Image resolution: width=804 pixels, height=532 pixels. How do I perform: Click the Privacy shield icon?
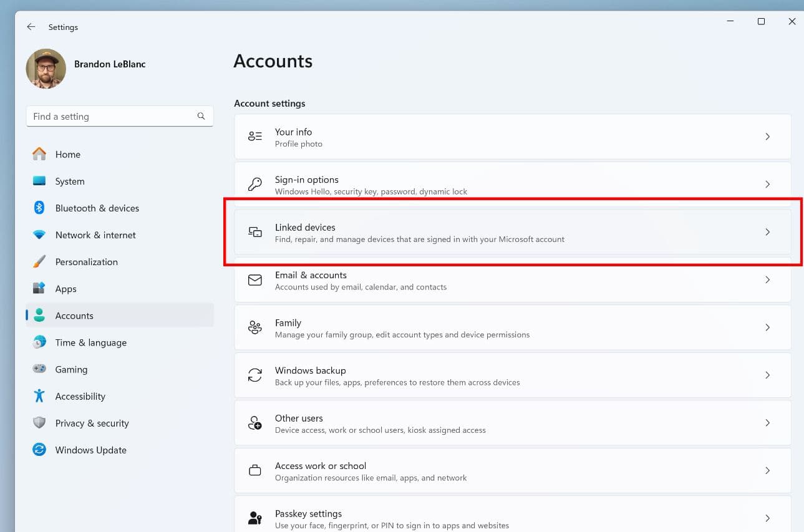click(39, 423)
